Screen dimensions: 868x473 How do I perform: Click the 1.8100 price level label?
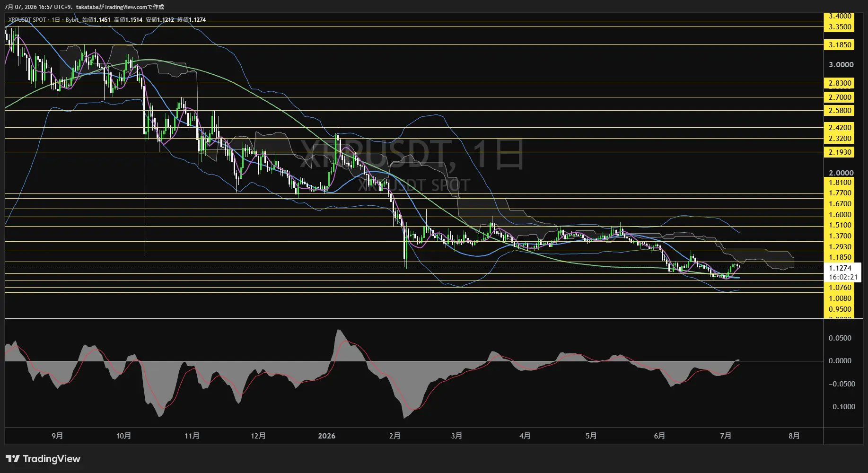pyautogui.click(x=840, y=183)
